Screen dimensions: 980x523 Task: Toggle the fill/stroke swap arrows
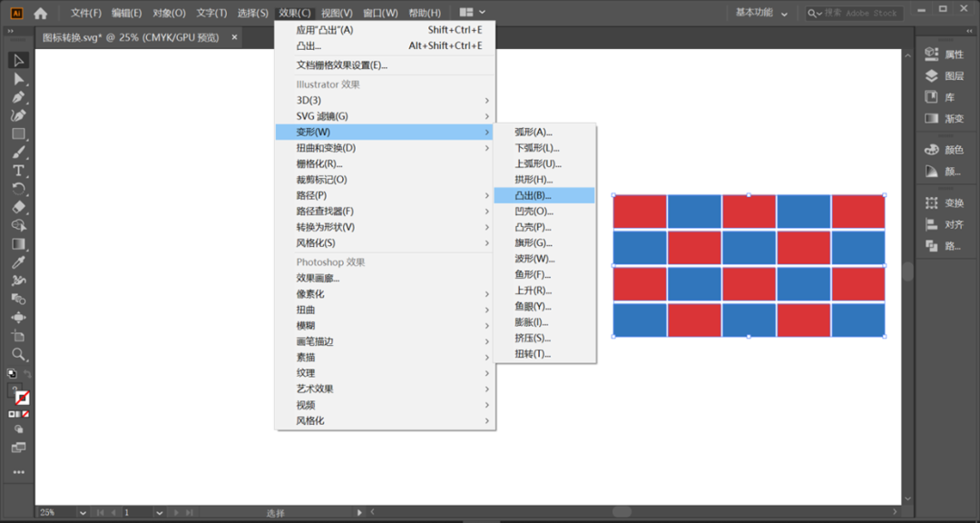coord(27,373)
